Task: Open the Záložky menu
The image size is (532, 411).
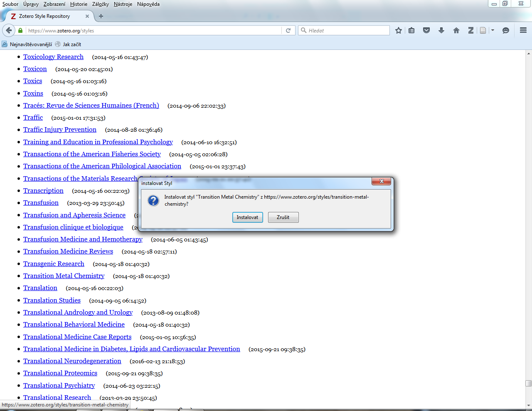Action: pyautogui.click(x=101, y=4)
